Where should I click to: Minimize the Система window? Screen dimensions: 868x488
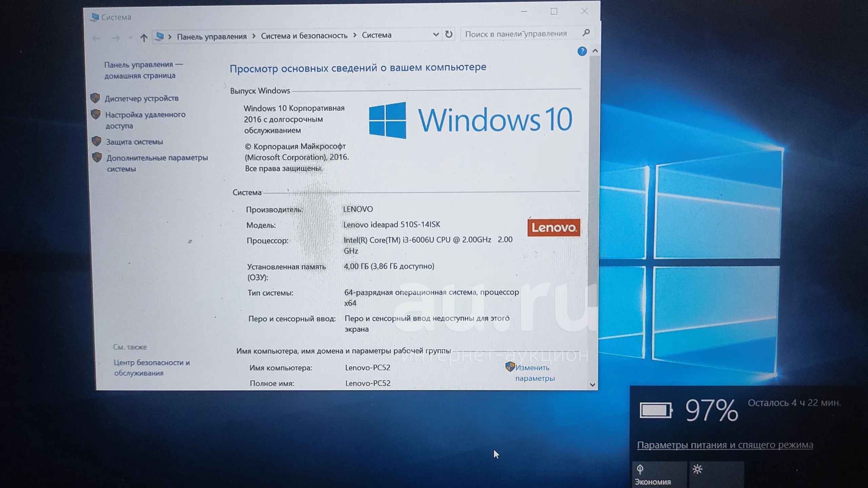coord(524,12)
